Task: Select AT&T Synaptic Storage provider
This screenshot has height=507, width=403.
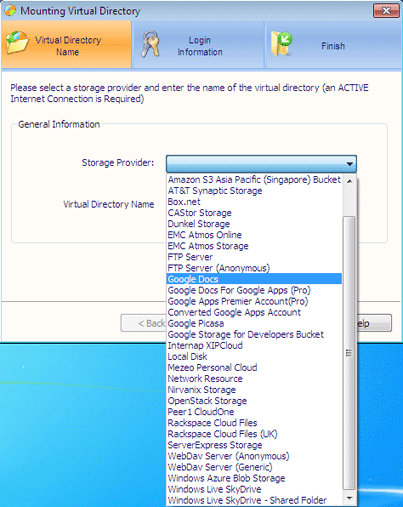Action: click(x=254, y=191)
